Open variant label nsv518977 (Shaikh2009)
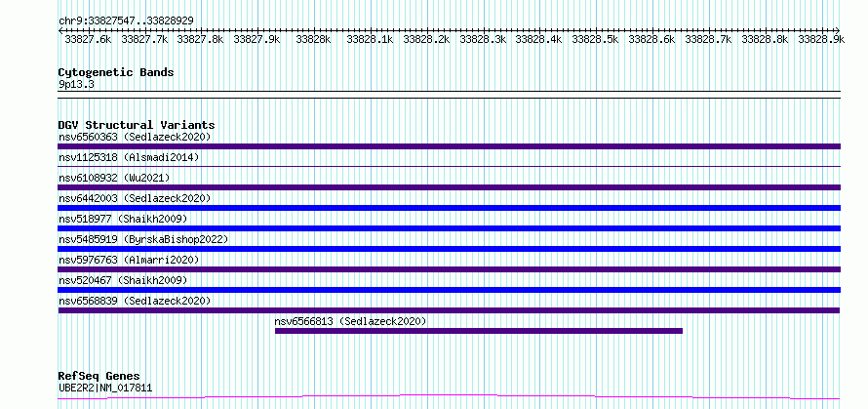Screen dimensions: 868x409 (123, 219)
